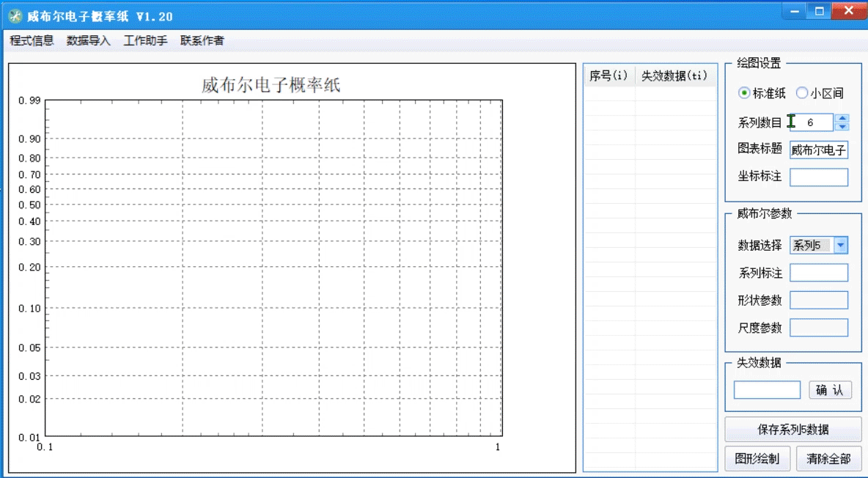Click the 图表标题 text field
Image resolution: width=868 pixels, height=478 pixels.
coord(818,150)
